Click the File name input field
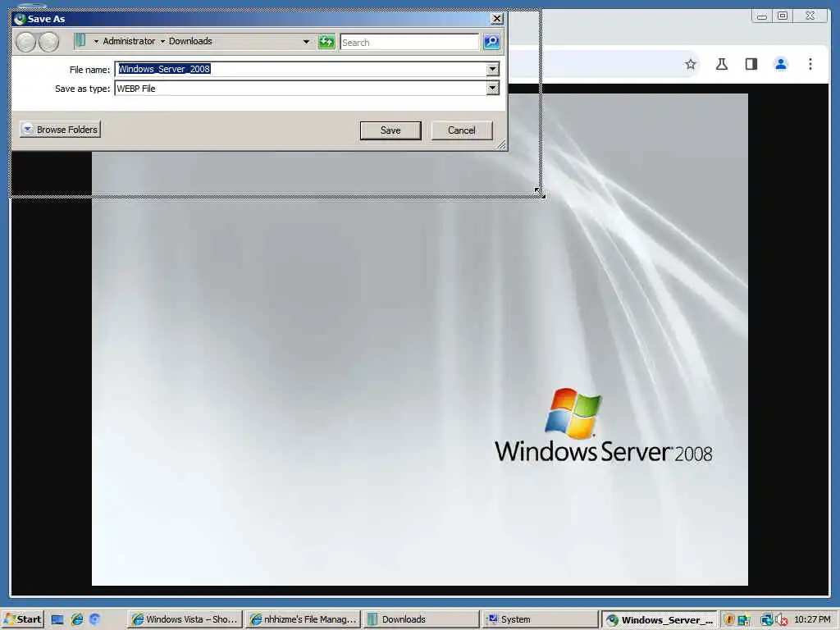Image resolution: width=840 pixels, height=630 pixels. click(x=300, y=69)
